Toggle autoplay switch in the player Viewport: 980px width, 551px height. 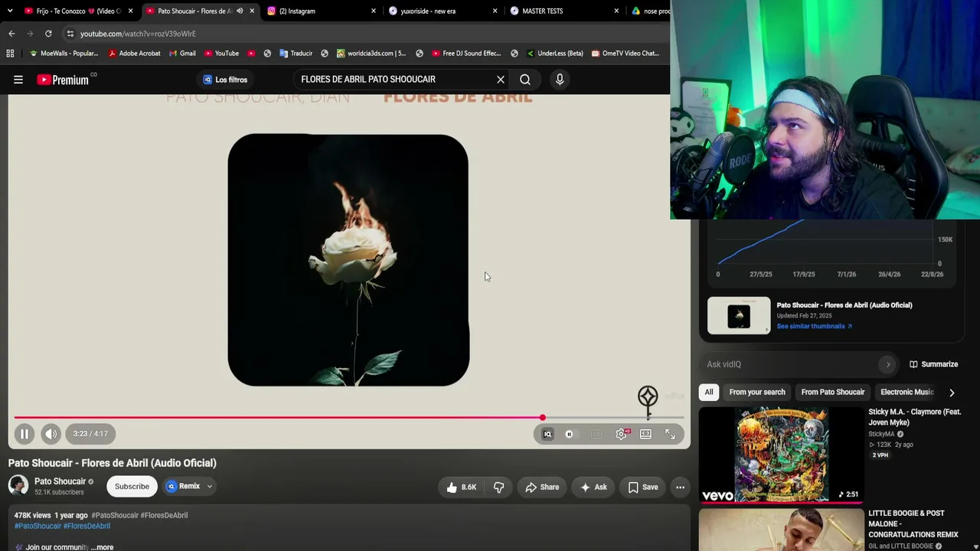coord(570,434)
